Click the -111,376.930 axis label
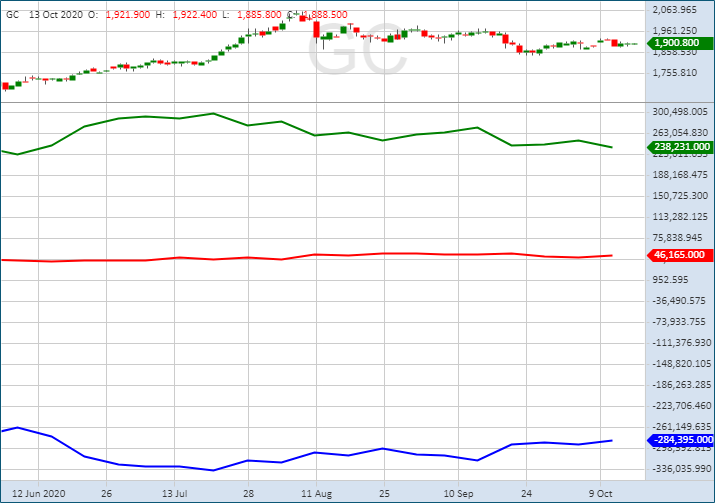Image resolution: width=715 pixels, height=503 pixels. tap(681, 342)
